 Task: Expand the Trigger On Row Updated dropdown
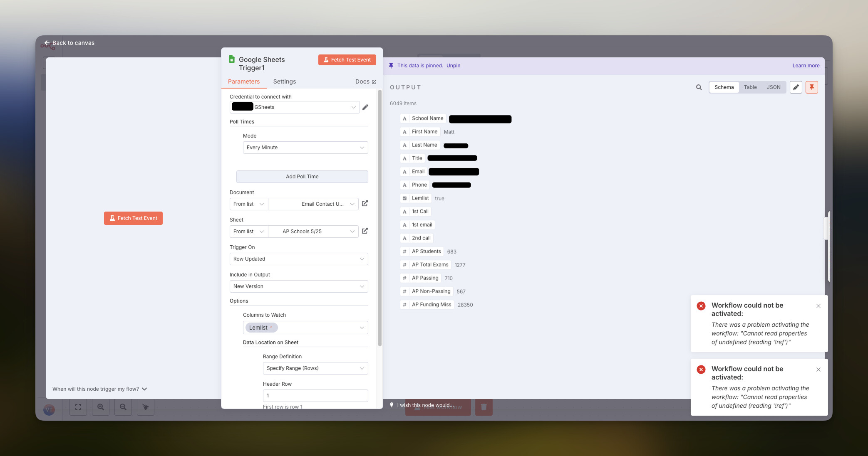click(298, 259)
